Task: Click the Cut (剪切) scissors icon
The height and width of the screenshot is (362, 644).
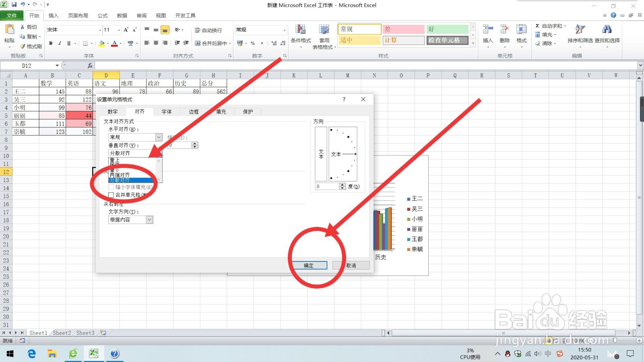Action: click(x=23, y=27)
